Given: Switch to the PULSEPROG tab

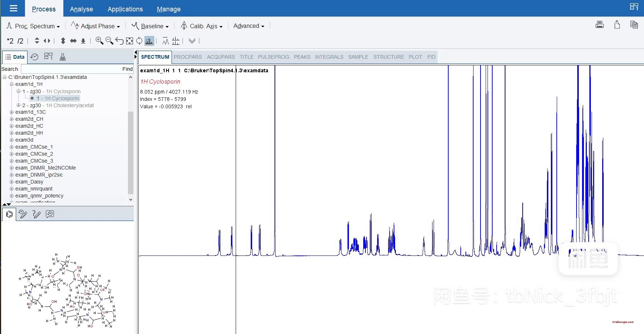Looking at the screenshot, I should coord(273,57).
